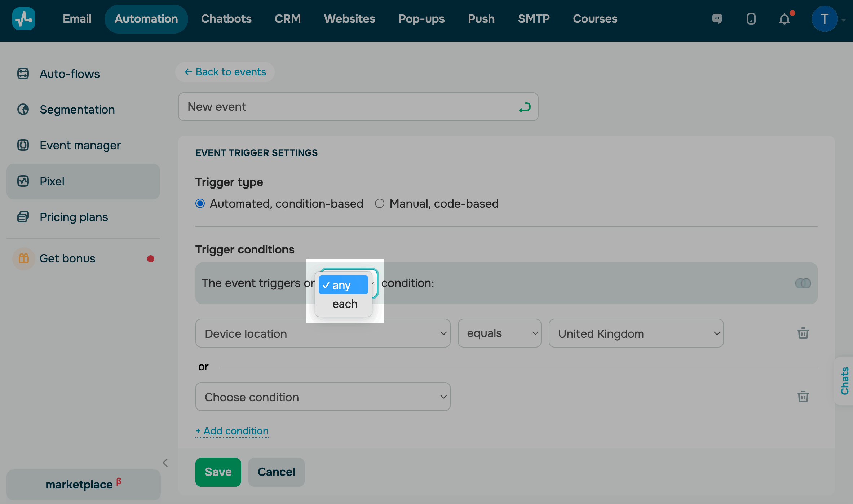
Task: Delete the Choose condition row
Action: click(803, 397)
